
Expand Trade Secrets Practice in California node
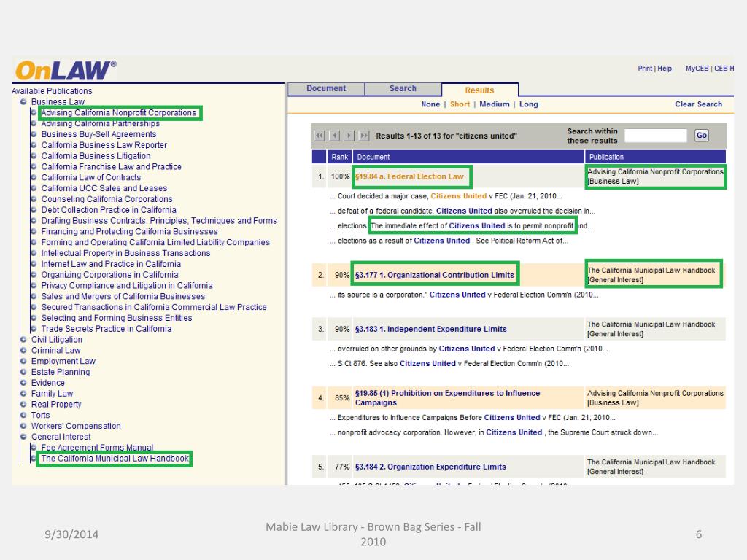coord(34,329)
